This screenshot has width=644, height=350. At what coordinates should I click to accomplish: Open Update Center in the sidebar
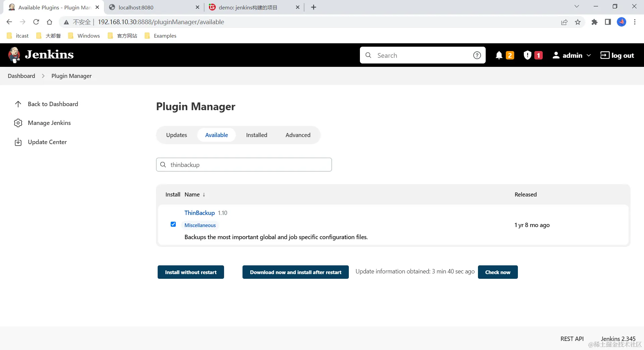pyautogui.click(x=41, y=142)
